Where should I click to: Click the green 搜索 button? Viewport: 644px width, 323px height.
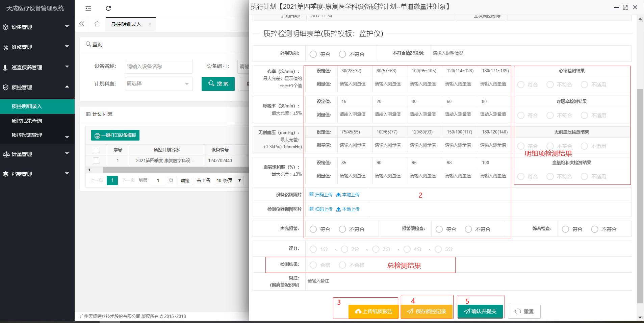(218, 84)
